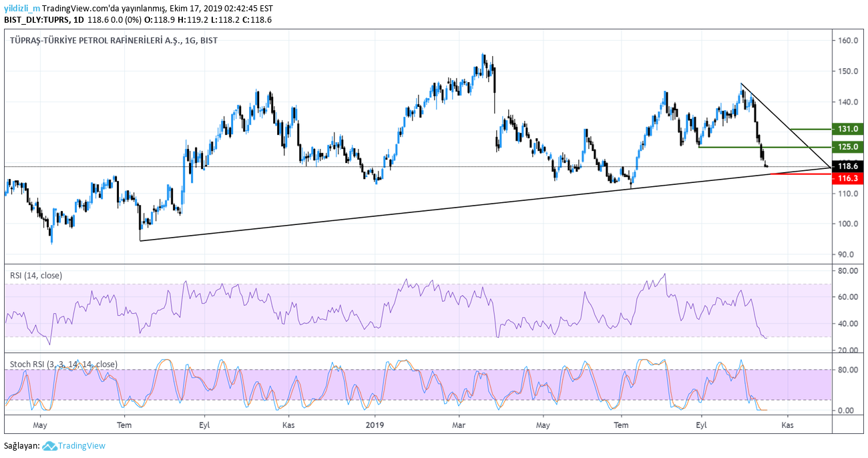Click the yildizli_m author name
868x458 pixels.
point(22,8)
